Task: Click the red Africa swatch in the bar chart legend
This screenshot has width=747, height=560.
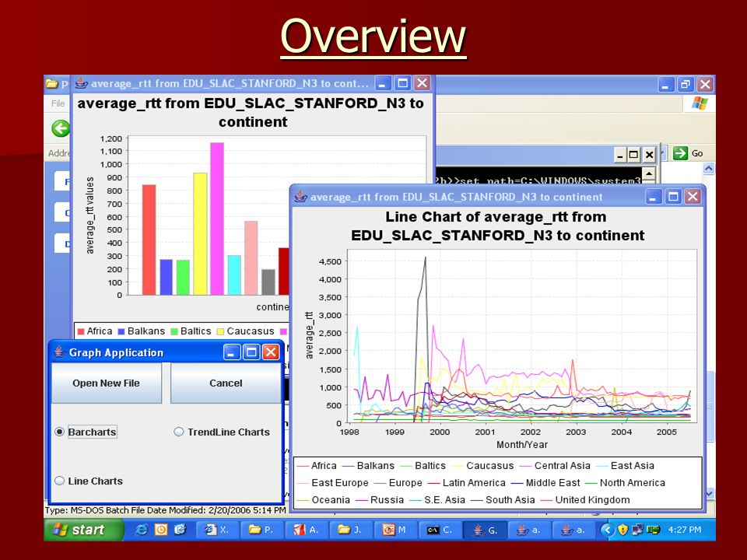Action: click(81, 331)
